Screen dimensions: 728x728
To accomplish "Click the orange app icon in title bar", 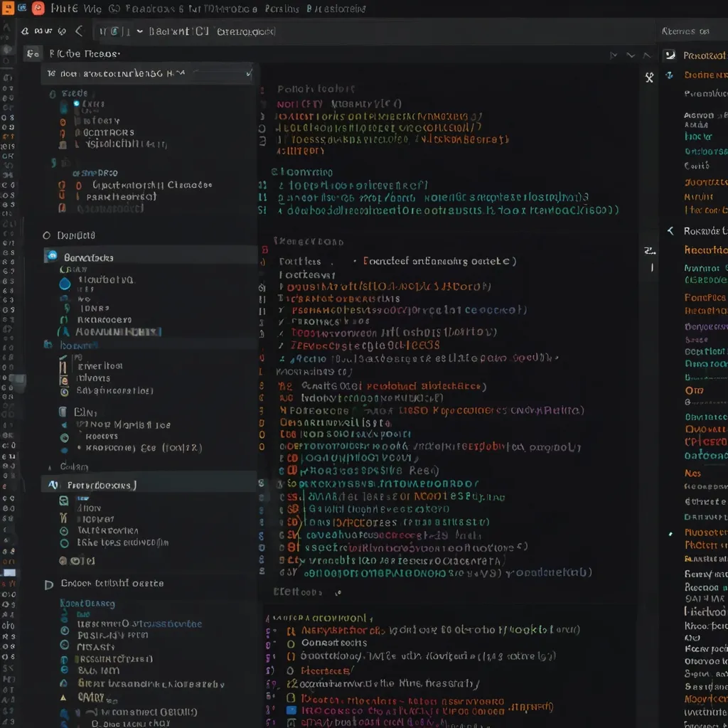I will point(7,9).
